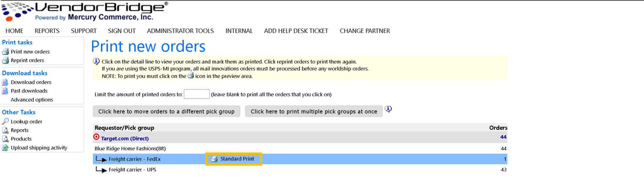The width and height of the screenshot is (644, 178).
Task: Open Upload shipping activity link
Action: click(x=39, y=148)
